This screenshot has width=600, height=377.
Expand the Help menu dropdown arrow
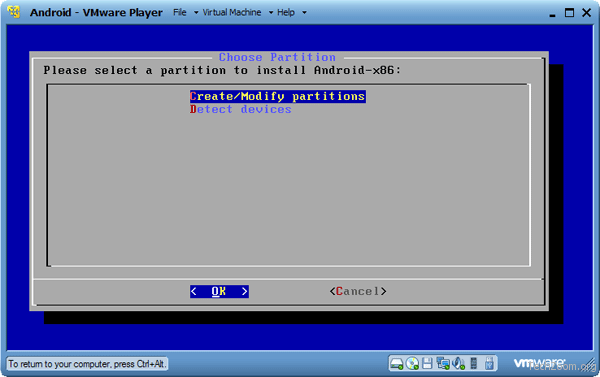click(304, 13)
